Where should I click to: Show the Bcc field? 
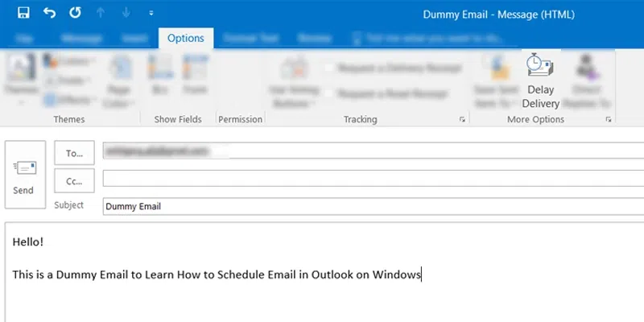[x=160, y=75]
